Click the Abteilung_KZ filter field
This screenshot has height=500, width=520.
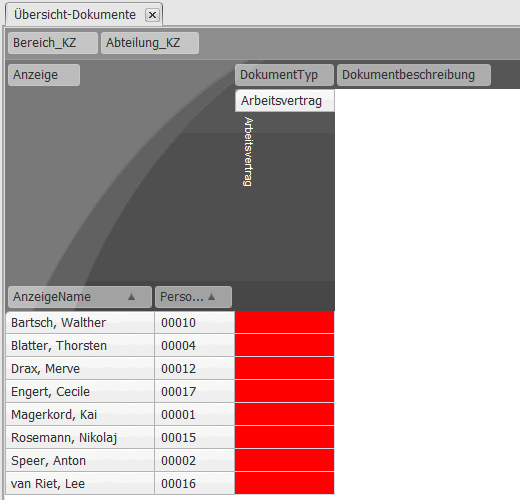pos(150,43)
